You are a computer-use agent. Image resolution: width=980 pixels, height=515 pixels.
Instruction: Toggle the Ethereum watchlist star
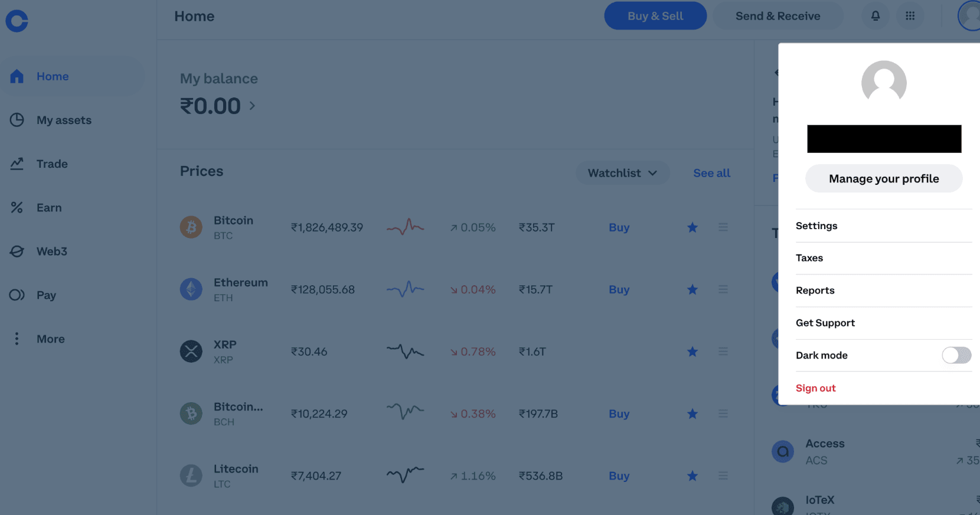pyautogui.click(x=692, y=289)
